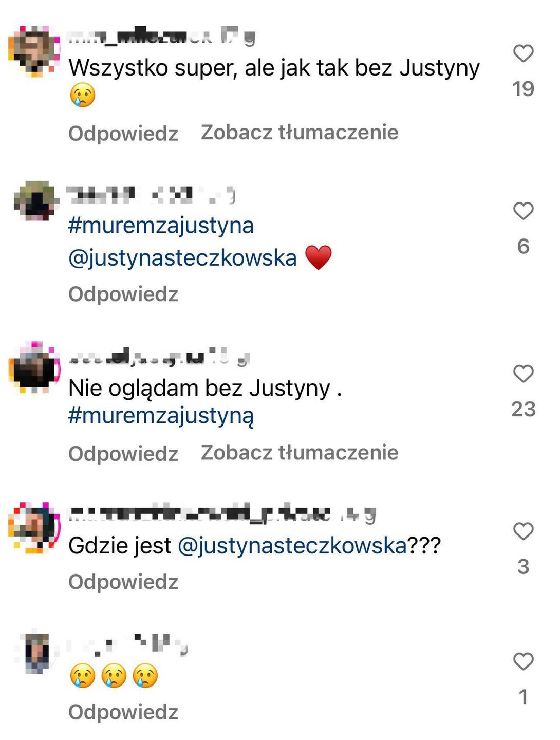Tap heart next to 'Gdzie jest' comment
This screenshot has width=560, height=740.
[523, 531]
